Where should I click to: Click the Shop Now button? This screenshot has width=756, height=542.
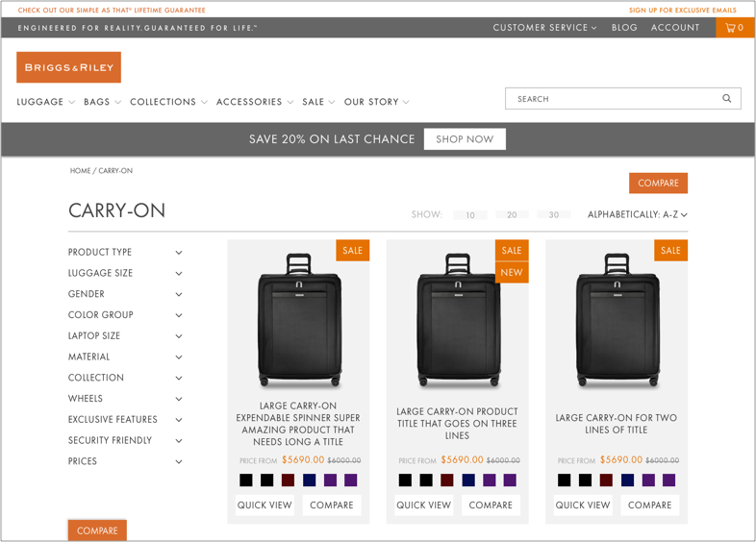465,139
